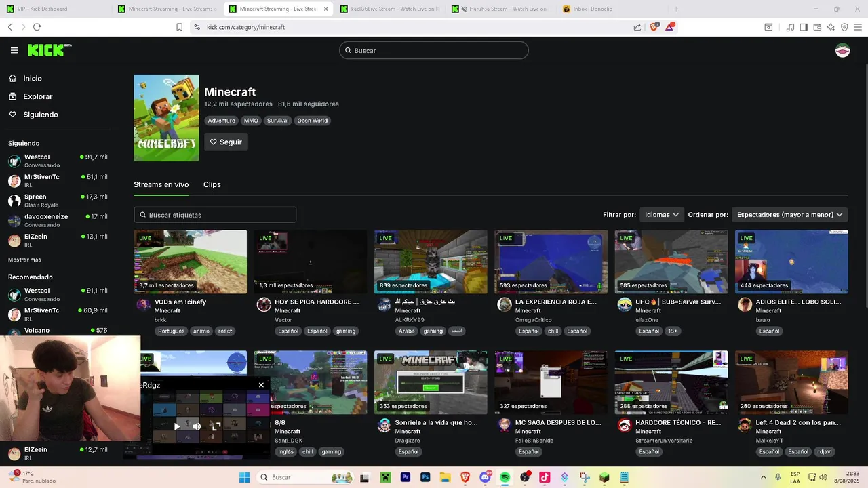The image size is (868, 488).
Task: Click the Português tag under brkk stream
Action: tap(172, 331)
